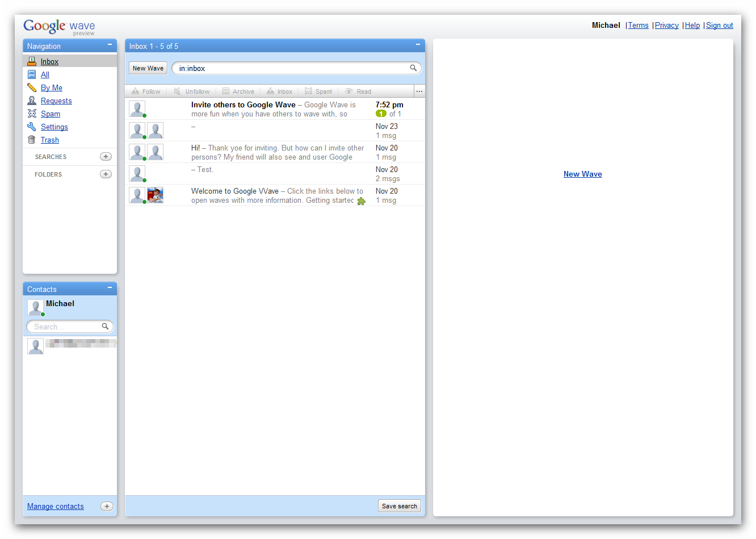Click the Save search button

[400, 506]
